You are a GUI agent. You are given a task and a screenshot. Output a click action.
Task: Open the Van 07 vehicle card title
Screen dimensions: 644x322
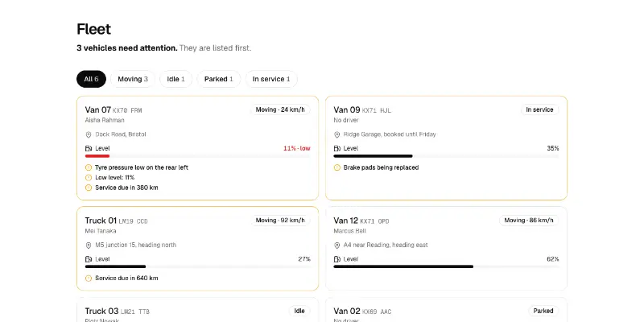tap(98, 109)
